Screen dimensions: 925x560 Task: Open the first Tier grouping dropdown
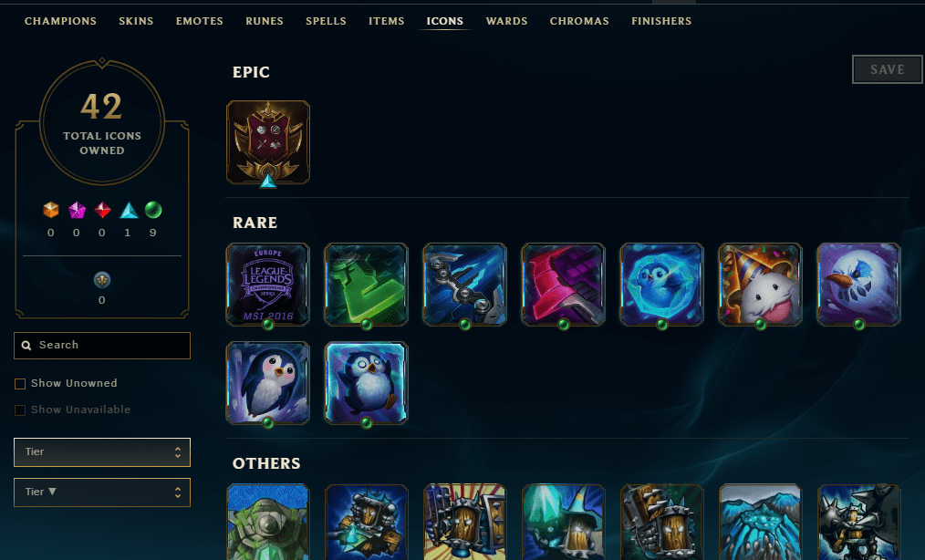coord(102,452)
